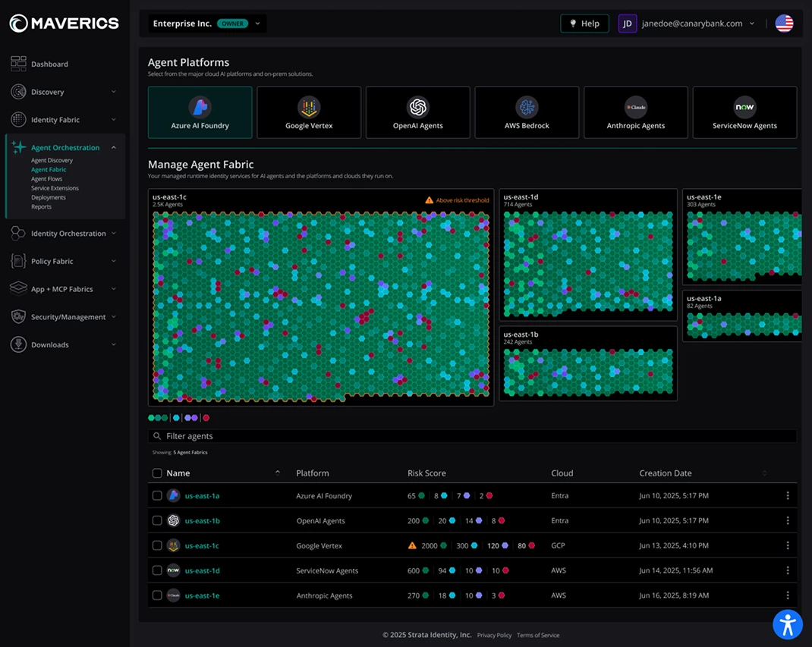
Task: Choose the Azure AI Foundry platform card
Action: (200, 112)
